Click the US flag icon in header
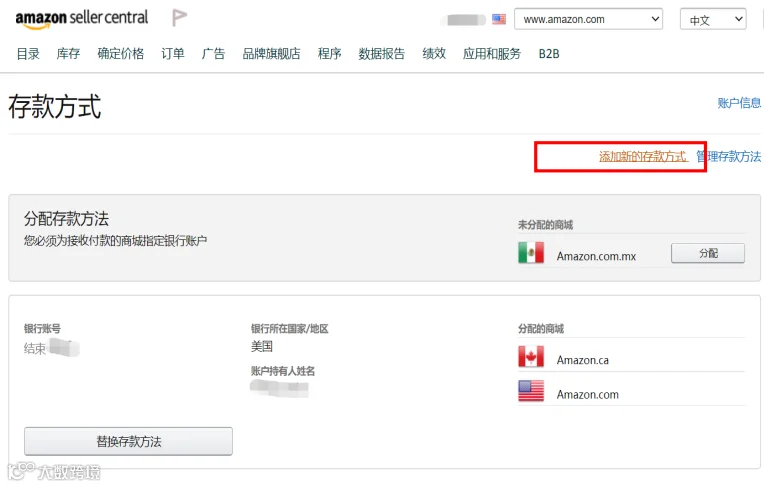Image resolution: width=764 pixels, height=487 pixels. [x=499, y=19]
